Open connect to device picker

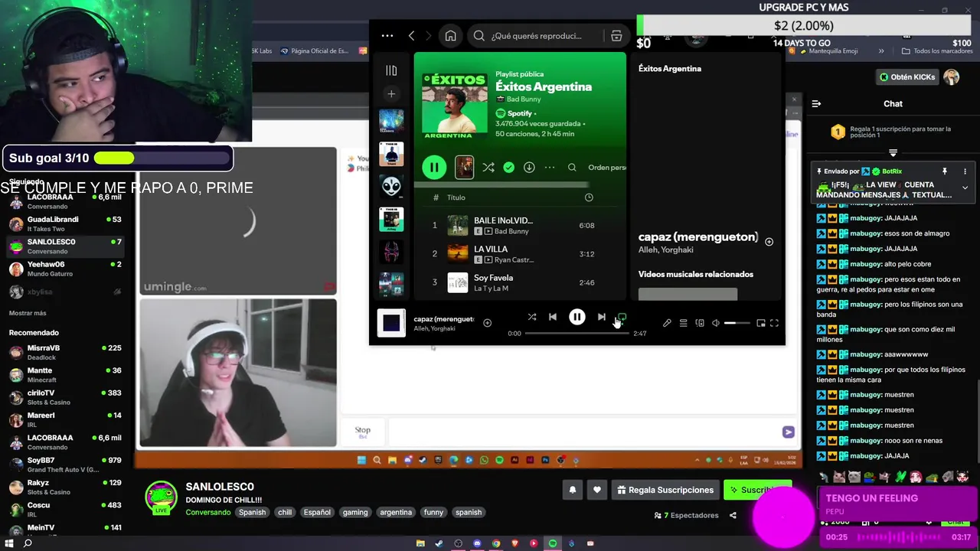pos(700,324)
